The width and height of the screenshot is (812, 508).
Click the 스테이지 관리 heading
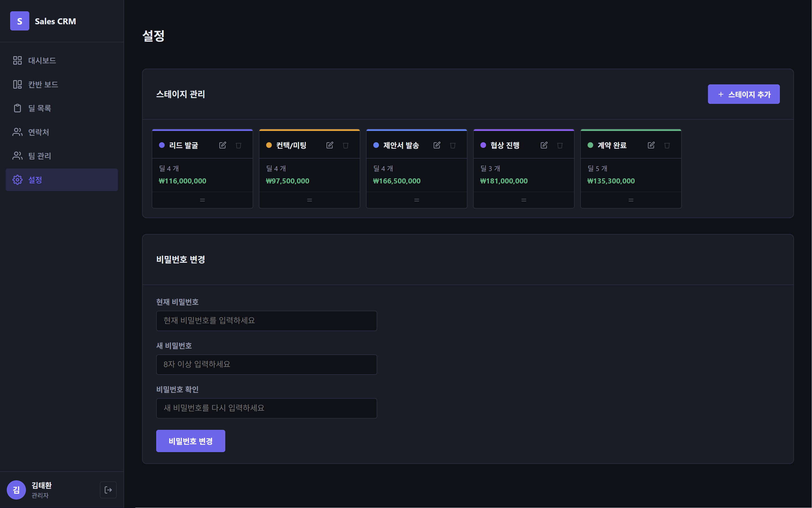(180, 95)
